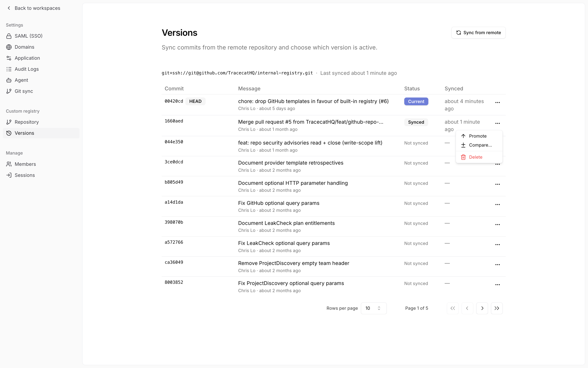
Task: Click the message 'Remove ProjectDiscovery empty team header'
Action: pos(294,263)
